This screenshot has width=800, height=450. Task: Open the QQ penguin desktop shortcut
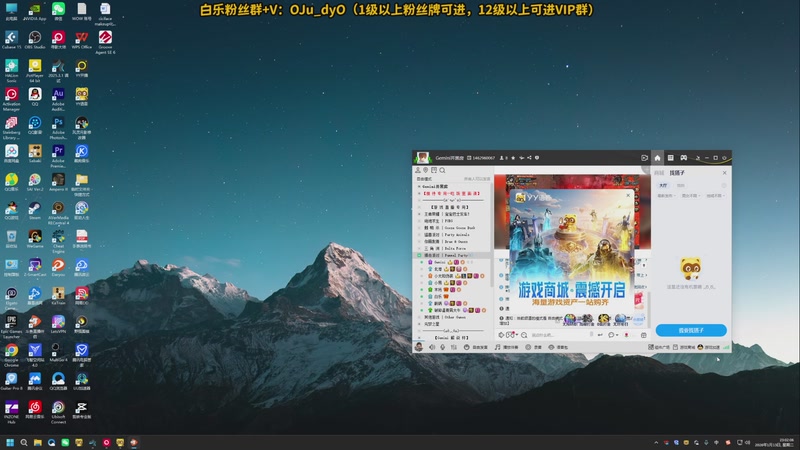35,96
